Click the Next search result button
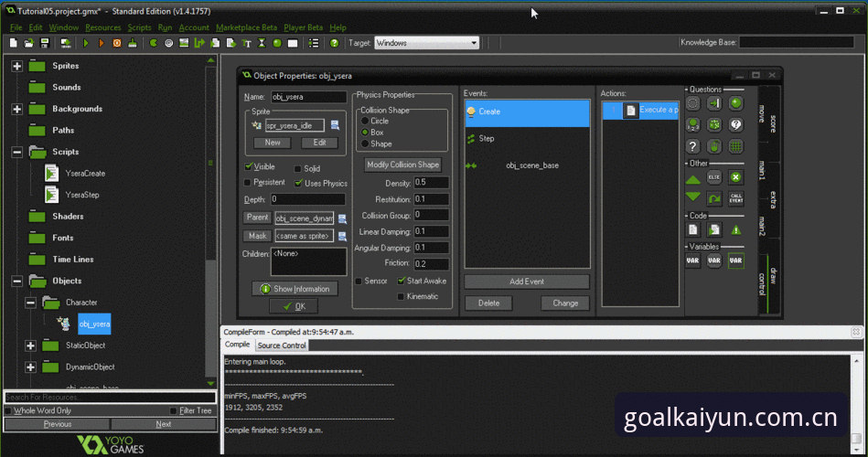The image size is (868, 457). click(164, 424)
